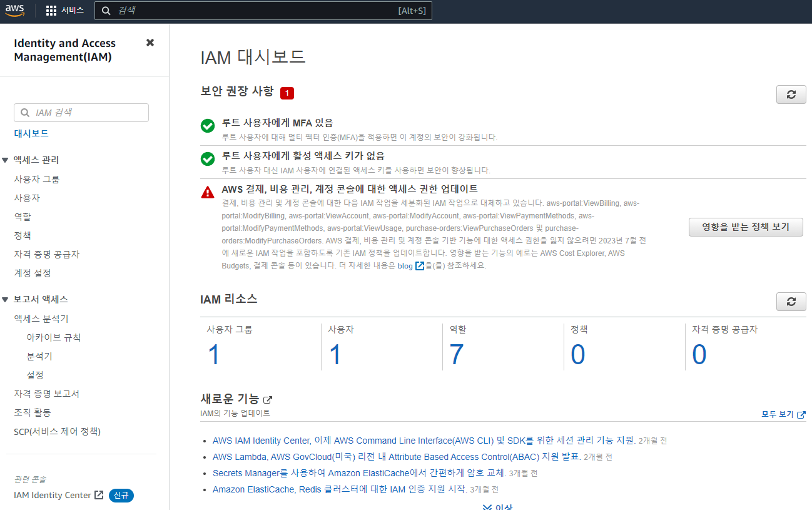The width and height of the screenshot is (812, 510).
Task: Open the IAM Identity Center link in sidebar
Action: 53,495
